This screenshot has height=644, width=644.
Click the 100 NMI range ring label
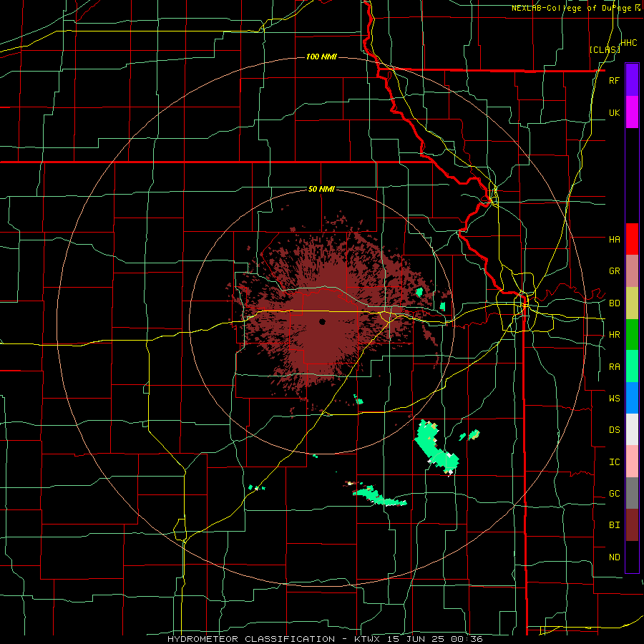click(321, 57)
